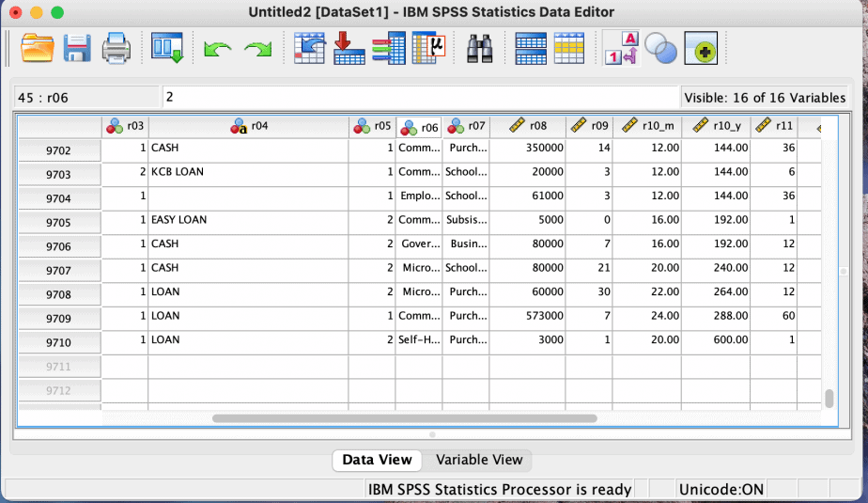
Task: Select the r10_m column header
Action: pos(647,126)
